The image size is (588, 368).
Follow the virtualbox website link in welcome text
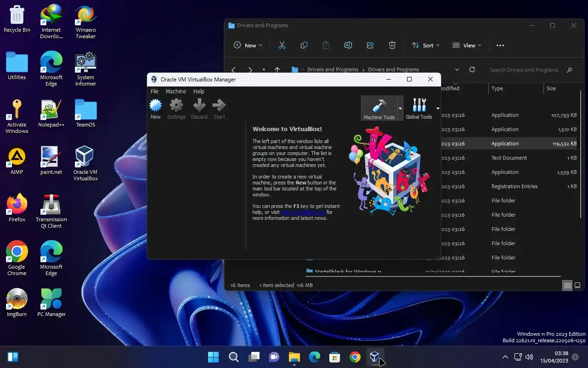(303, 212)
